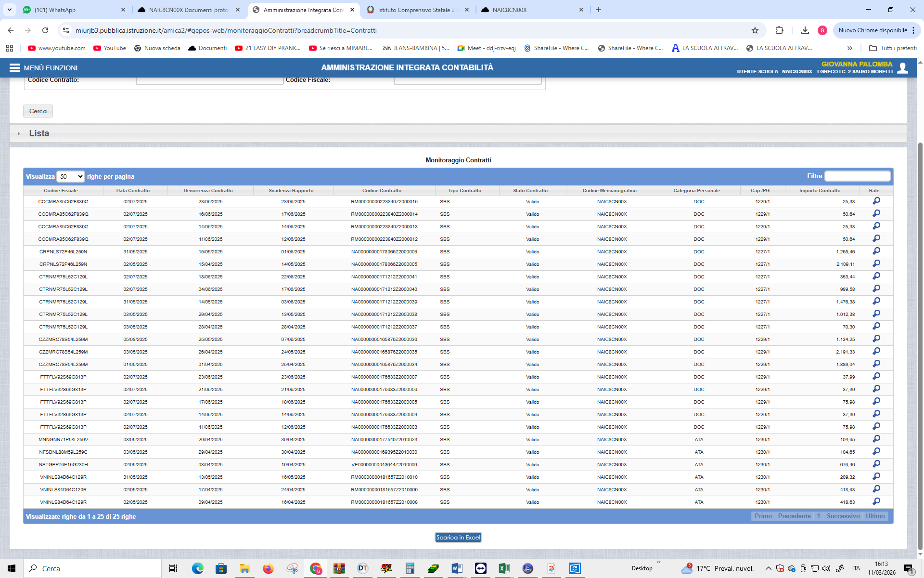Sort by Importo Contratto column header

pos(820,191)
